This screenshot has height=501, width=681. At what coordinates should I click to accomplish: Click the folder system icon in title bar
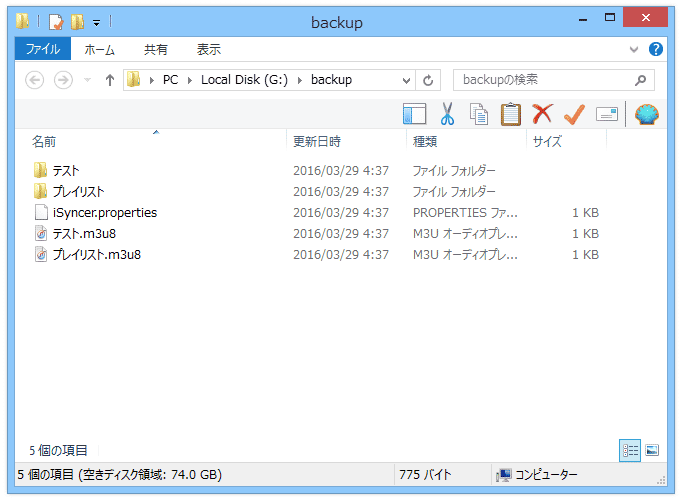pos(23,21)
